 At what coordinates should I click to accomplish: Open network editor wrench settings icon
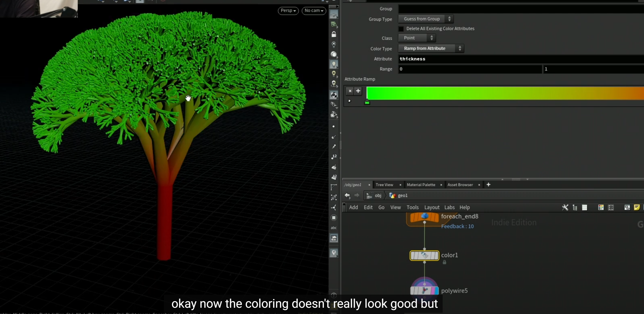pos(565,208)
